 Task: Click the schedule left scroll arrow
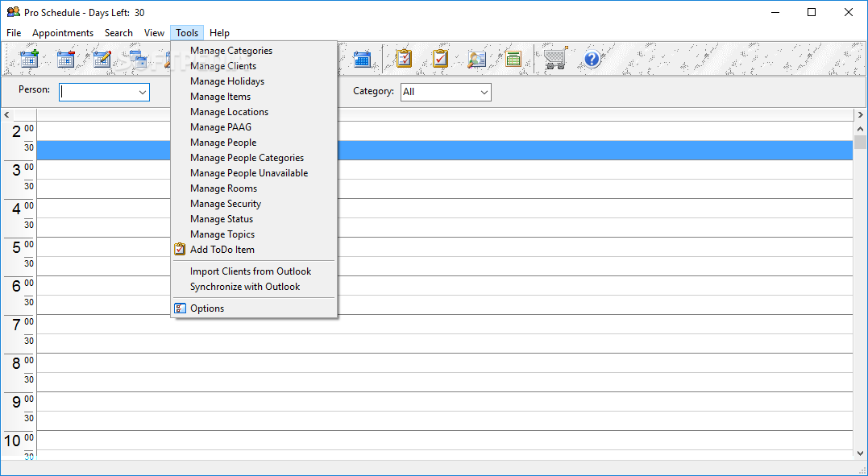click(6, 115)
